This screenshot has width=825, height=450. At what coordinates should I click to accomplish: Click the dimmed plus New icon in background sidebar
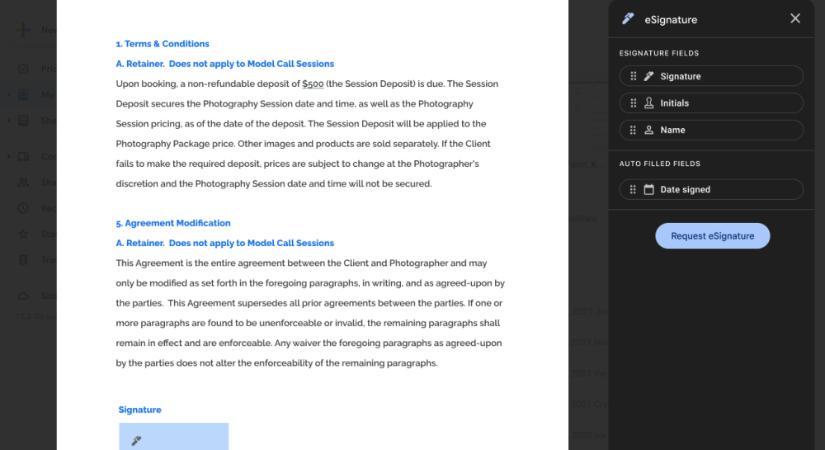click(x=23, y=29)
